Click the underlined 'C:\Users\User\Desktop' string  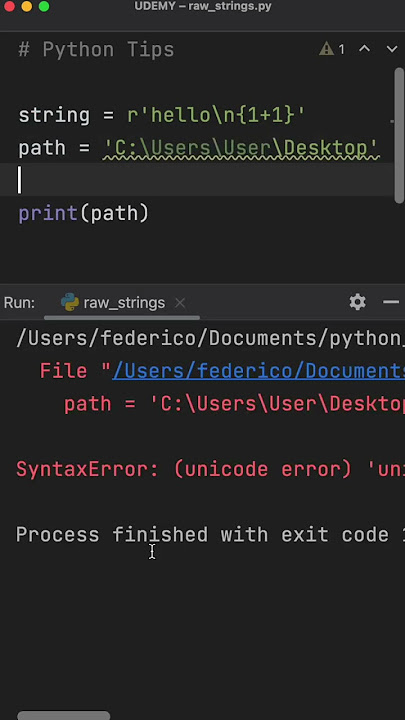pyautogui.click(x=241, y=148)
